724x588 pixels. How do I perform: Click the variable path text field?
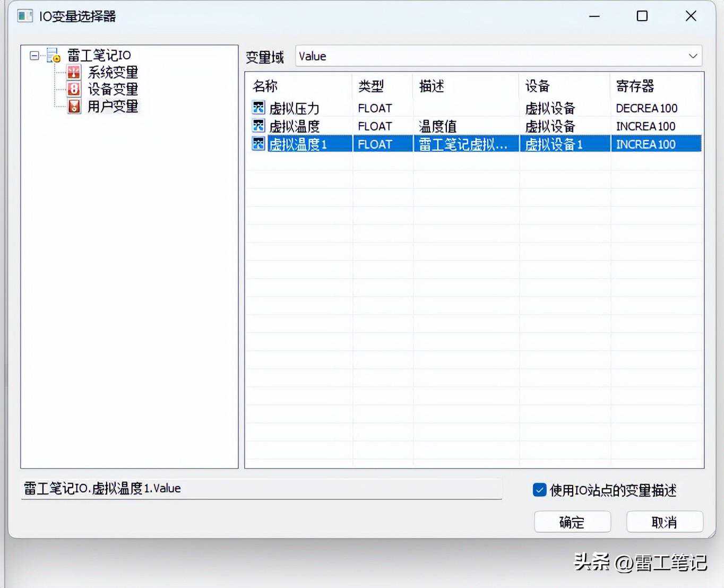261,489
